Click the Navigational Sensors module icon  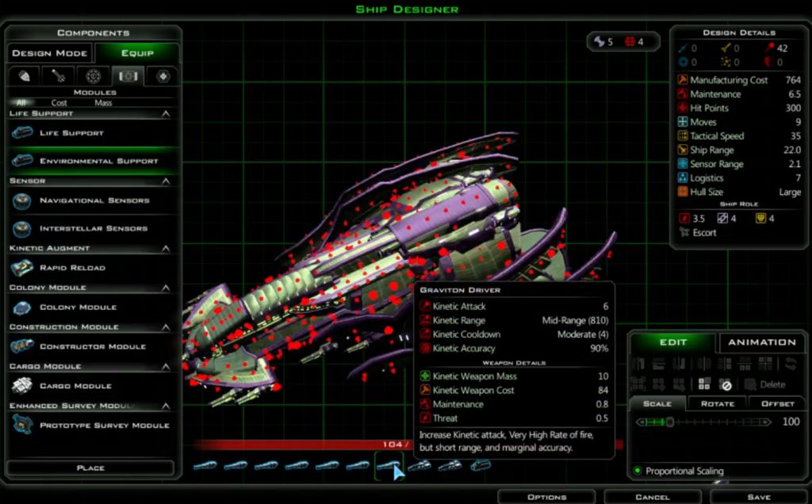[x=22, y=201]
